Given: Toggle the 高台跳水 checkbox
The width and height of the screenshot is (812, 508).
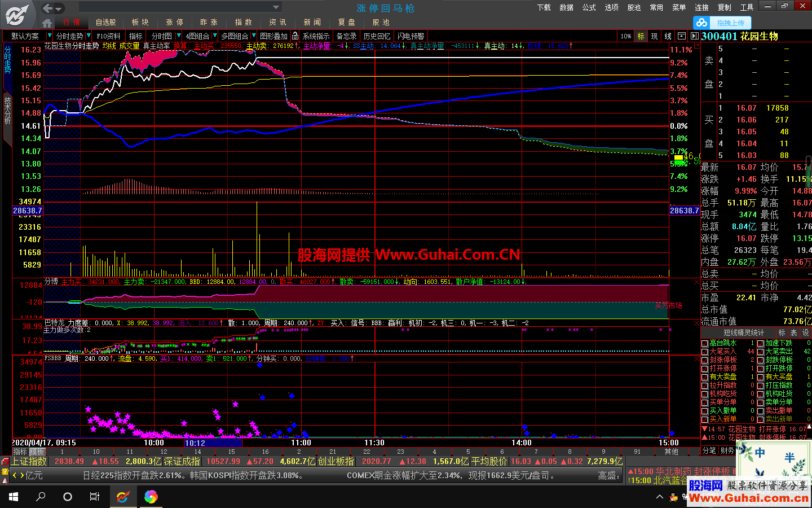Looking at the screenshot, I should tap(704, 343).
